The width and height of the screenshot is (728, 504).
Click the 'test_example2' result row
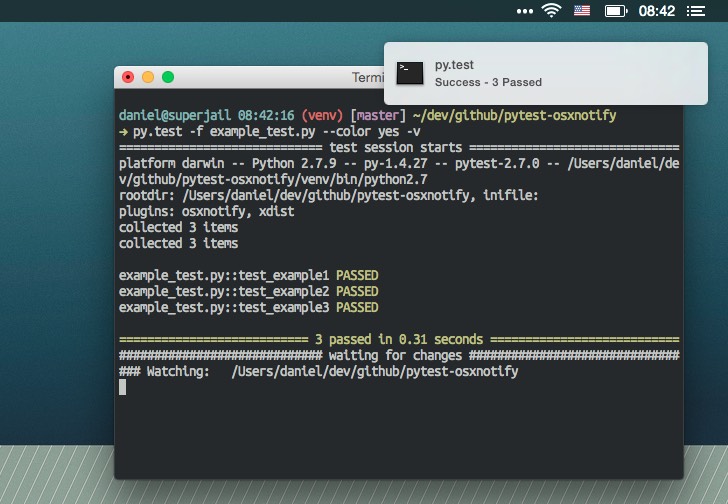click(x=249, y=291)
